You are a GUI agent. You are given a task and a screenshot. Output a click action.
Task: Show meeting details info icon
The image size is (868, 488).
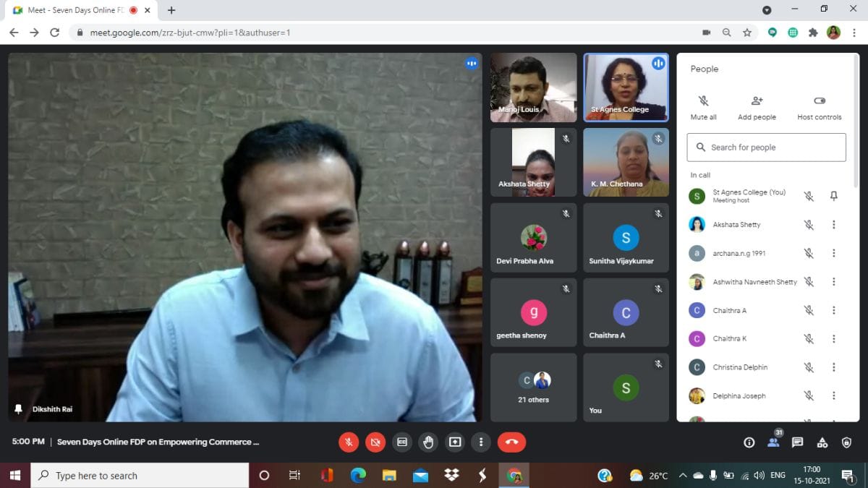tap(749, 442)
